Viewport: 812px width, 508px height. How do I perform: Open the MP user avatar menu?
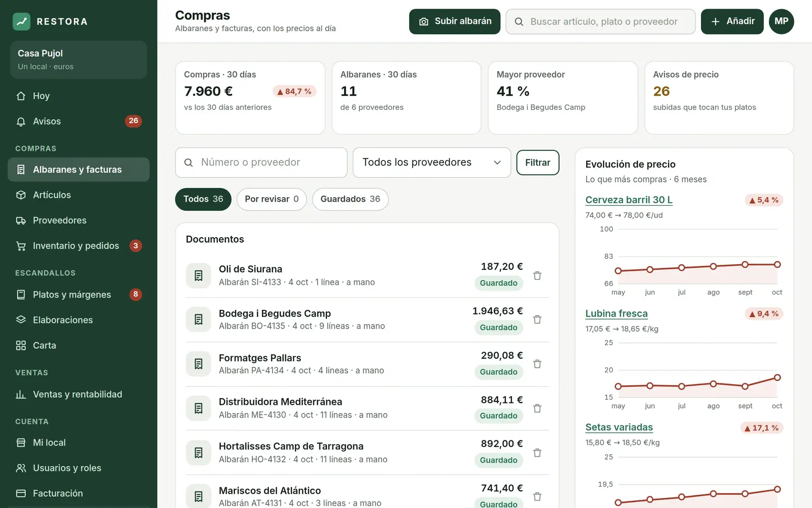pos(782,21)
